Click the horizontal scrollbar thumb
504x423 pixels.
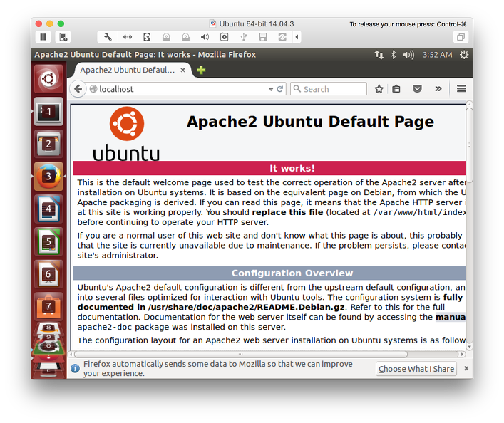pyautogui.click(x=241, y=354)
